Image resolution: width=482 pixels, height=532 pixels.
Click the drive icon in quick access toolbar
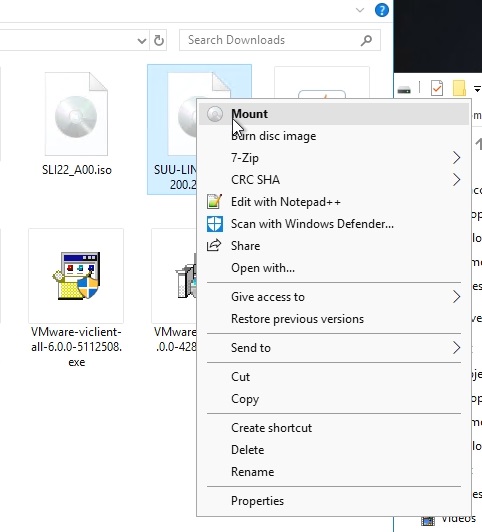pos(404,90)
